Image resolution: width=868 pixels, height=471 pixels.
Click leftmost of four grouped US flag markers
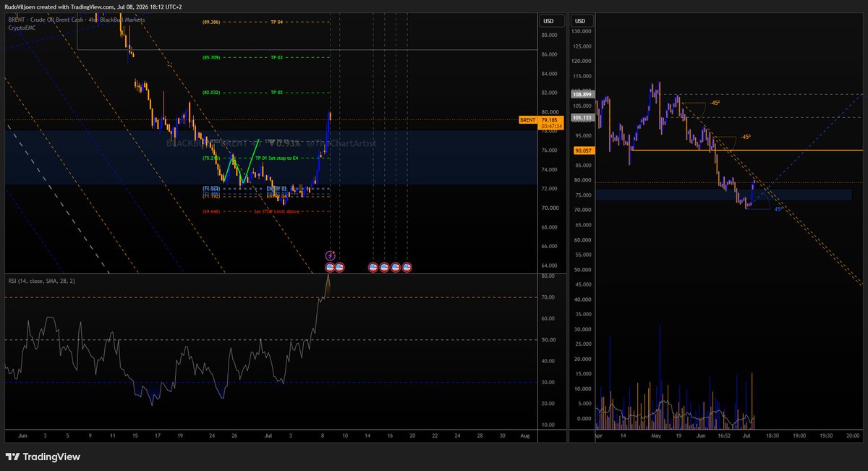[373, 267]
